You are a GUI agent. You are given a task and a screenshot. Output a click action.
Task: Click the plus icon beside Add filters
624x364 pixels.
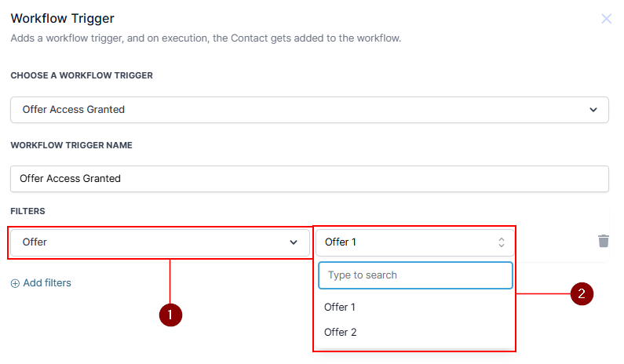(15, 283)
